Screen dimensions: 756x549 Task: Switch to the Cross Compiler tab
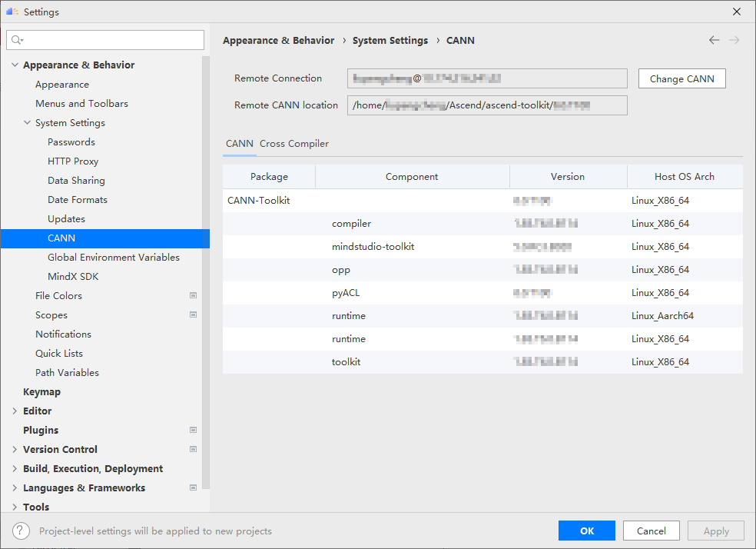tap(294, 144)
